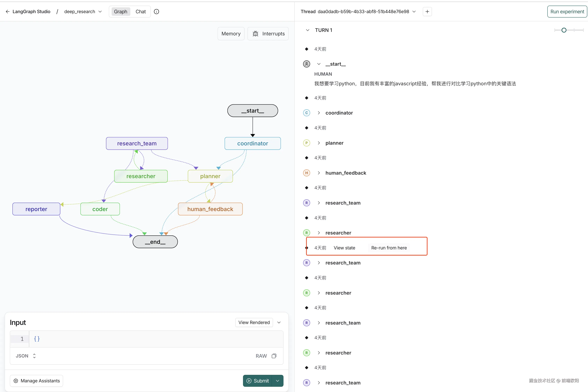The height and width of the screenshot is (392, 588).
Task: Collapse the __start__ step
Action: 319,64
